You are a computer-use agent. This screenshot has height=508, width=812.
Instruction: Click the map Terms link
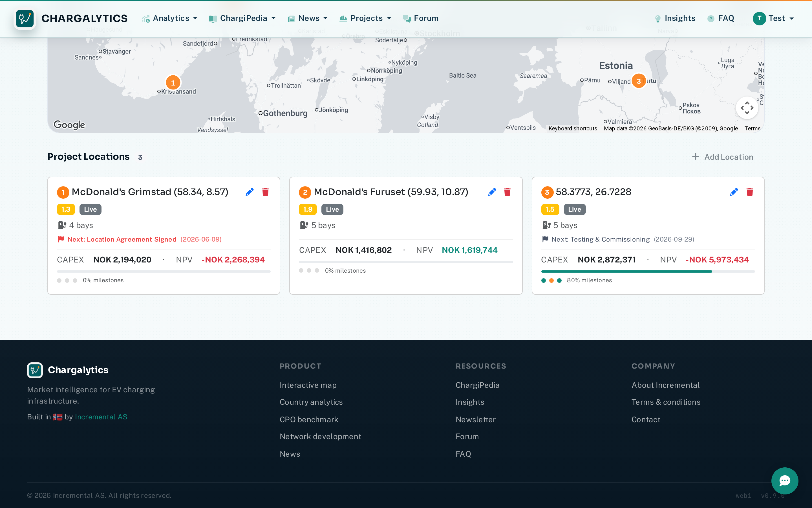(752, 128)
